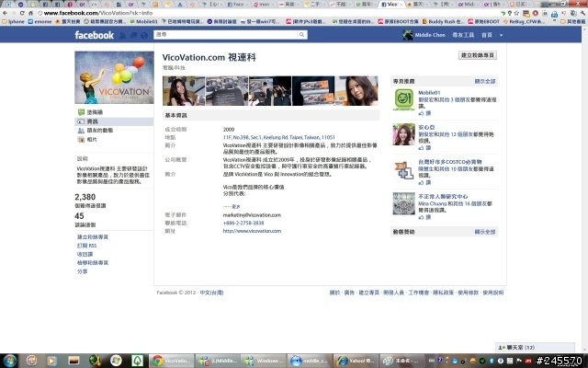Open the Mobile01 recommended page icon
588x368 pixels.
(x=404, y=99)
